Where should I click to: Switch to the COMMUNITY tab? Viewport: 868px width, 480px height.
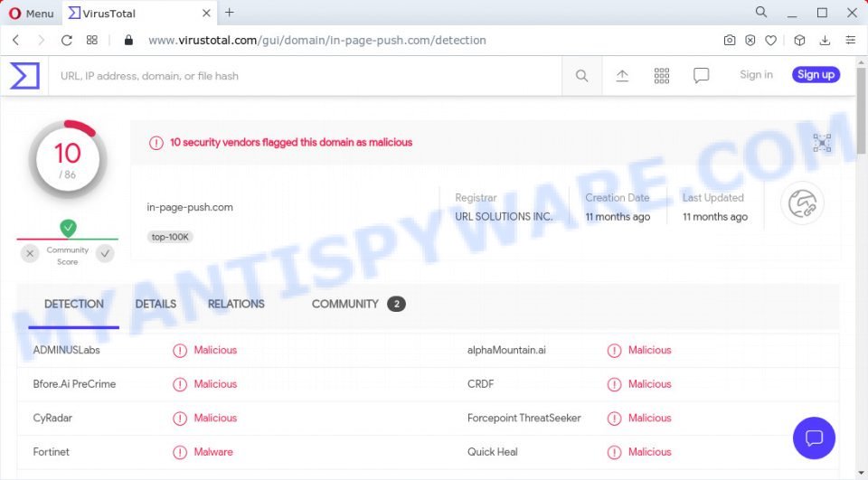[344, 304]
